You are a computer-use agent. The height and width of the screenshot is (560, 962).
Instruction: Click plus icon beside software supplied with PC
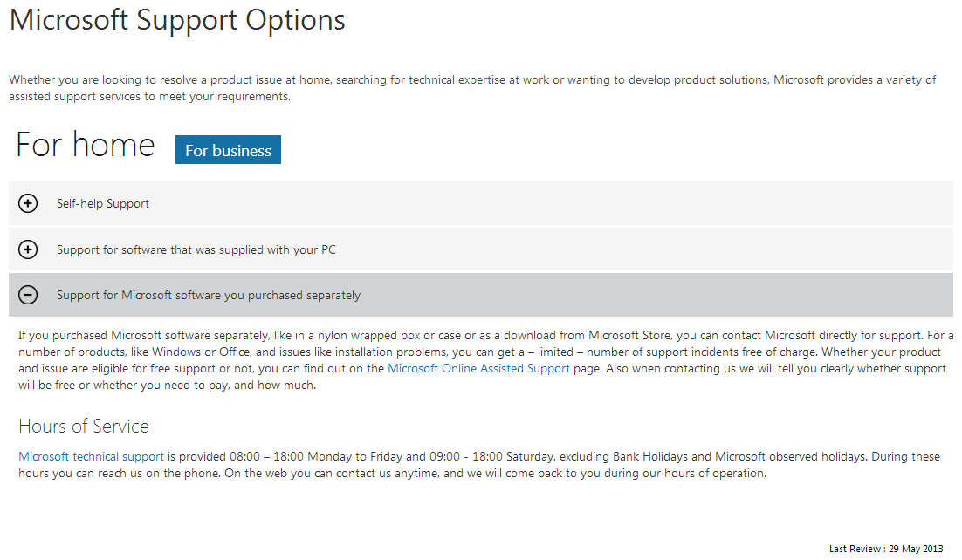(28, 249)
